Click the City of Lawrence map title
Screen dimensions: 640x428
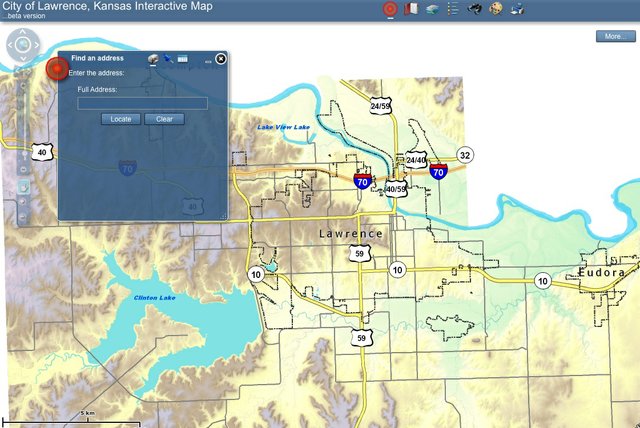pos(107,6)
